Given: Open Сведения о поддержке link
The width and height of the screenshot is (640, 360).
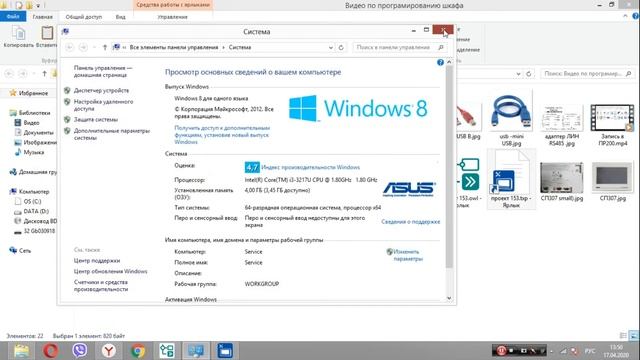Looking at the screenshot, I should coord(411,222).
